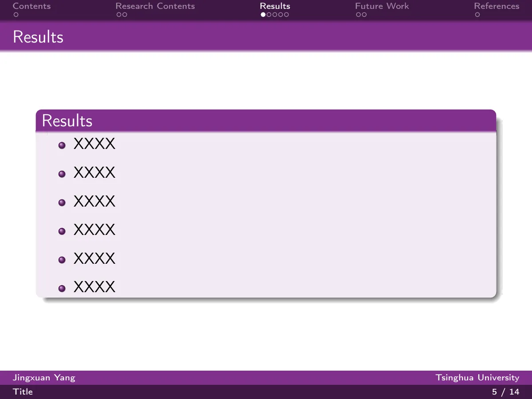Viewport: 532px width, 399px height.
Task: Click Tsinghua University in the footer
Action: pos(477,378)
